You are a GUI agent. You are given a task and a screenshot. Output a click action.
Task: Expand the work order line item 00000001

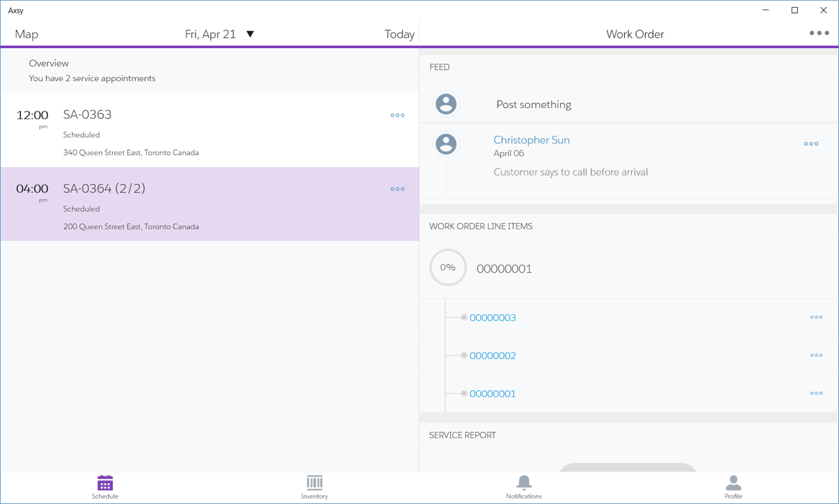pos(504,268)
